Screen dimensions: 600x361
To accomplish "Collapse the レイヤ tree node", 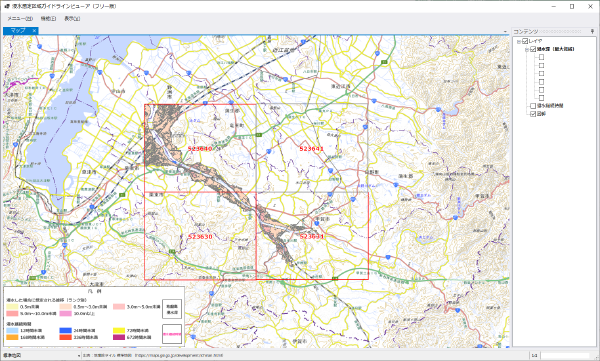I will 518,41.
